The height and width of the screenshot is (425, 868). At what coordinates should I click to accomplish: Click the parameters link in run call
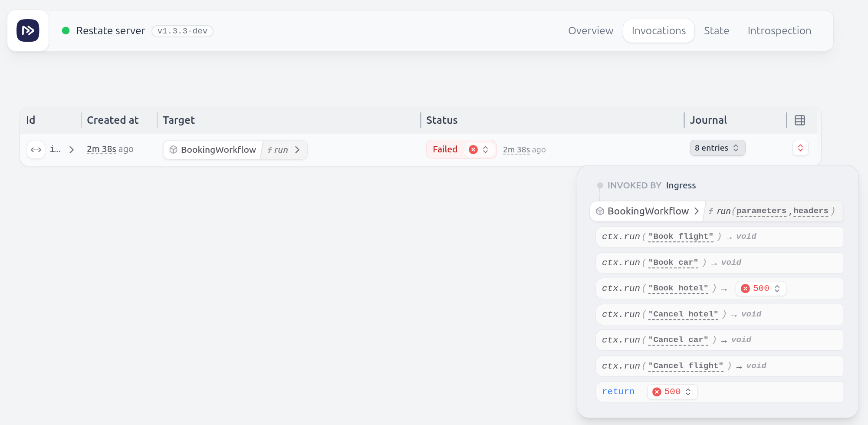click(x=761, y=211)
